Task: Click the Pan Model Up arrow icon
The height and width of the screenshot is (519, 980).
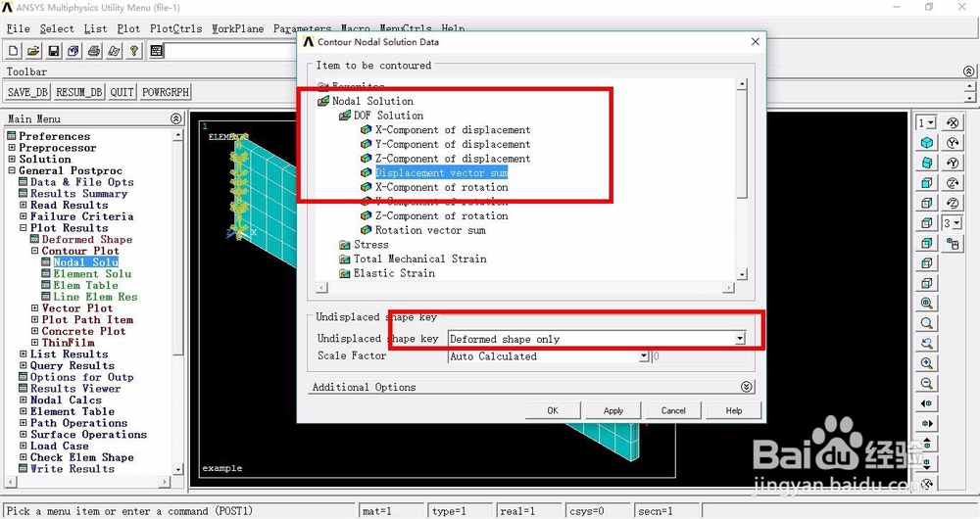Action: (x=927, y=443)
